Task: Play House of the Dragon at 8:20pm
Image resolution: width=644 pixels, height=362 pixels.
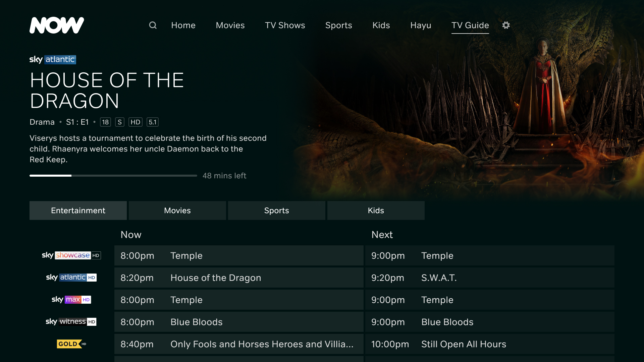Action: click(238, 278)
